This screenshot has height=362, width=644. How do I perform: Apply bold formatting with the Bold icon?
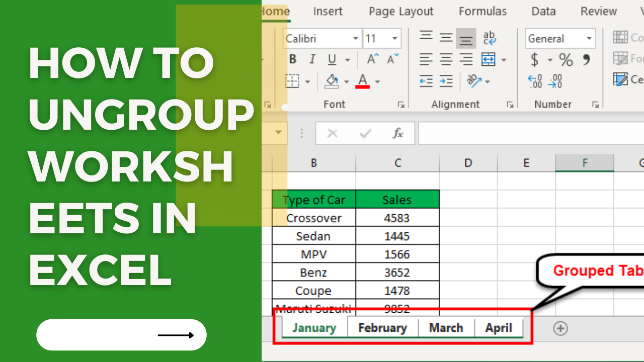tap(292, 59)
